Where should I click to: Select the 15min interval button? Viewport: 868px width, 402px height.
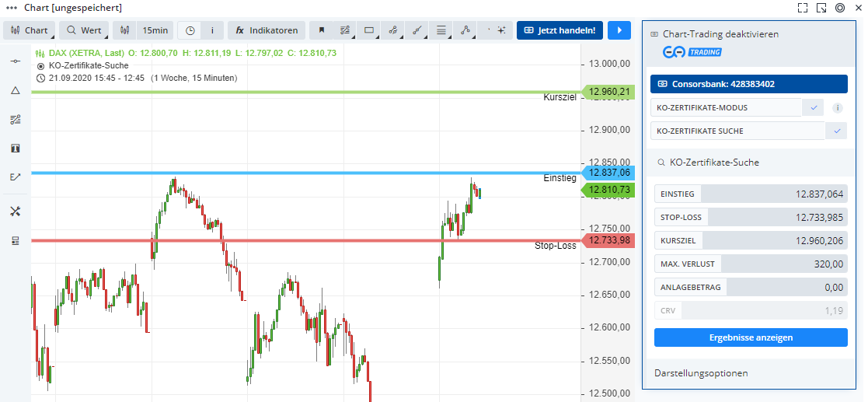(x=155, y=30)
